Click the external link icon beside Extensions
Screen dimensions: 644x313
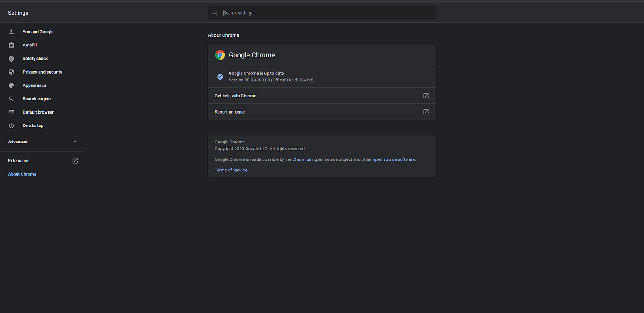(75, 161)
